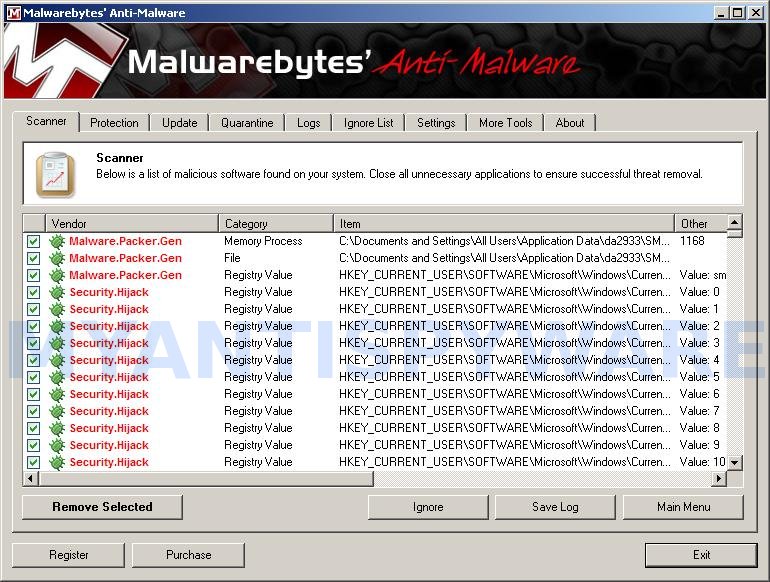Click the 'Security.Hijack' name on the Value: 4 row
The image size is (770, 582).
109,360
